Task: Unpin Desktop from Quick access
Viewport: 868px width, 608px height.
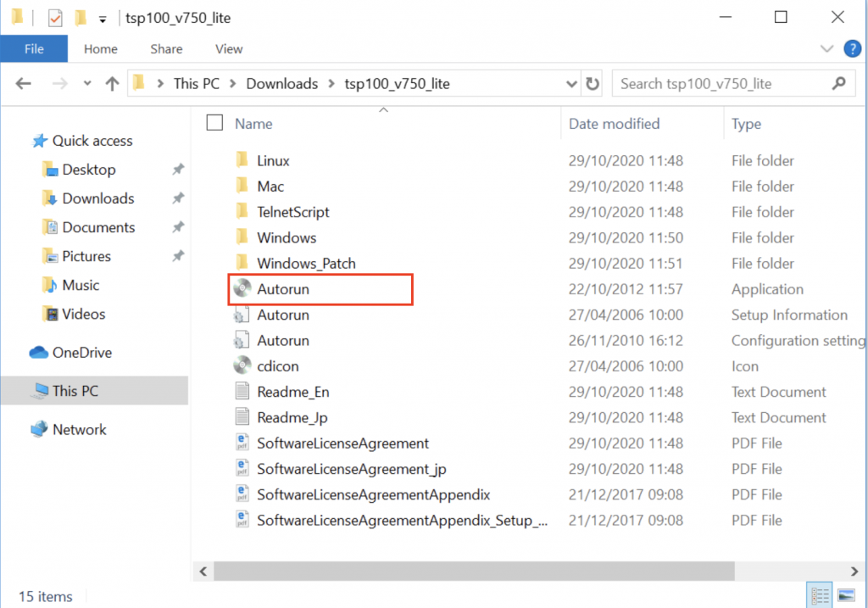Action: pos(178,169)
